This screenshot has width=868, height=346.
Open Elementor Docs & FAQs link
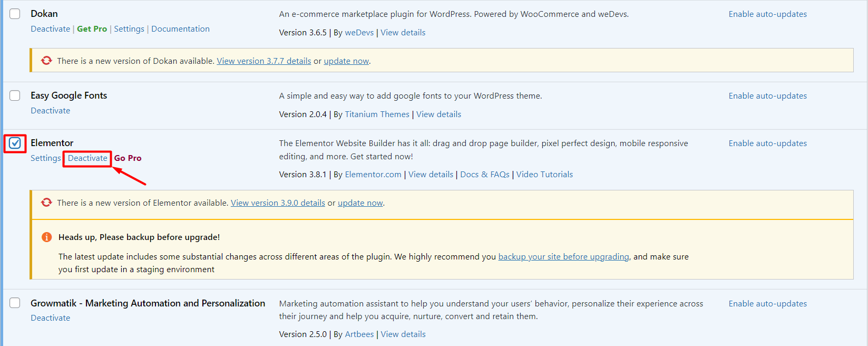(x=484, y=175)
